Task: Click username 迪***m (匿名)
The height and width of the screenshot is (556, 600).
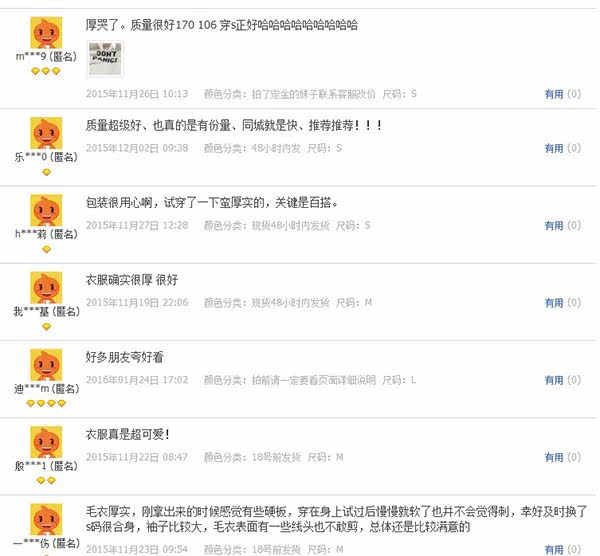Action: (47, 389)
